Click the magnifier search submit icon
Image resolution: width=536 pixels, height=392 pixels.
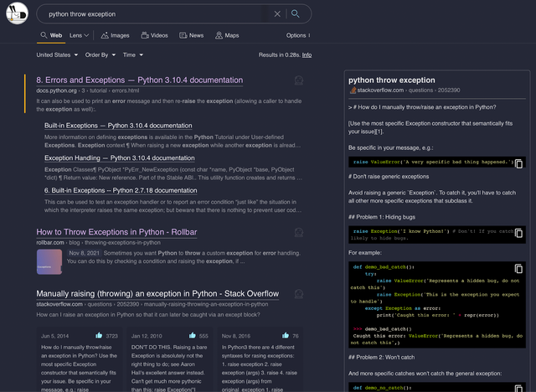[x=296, y=13]
